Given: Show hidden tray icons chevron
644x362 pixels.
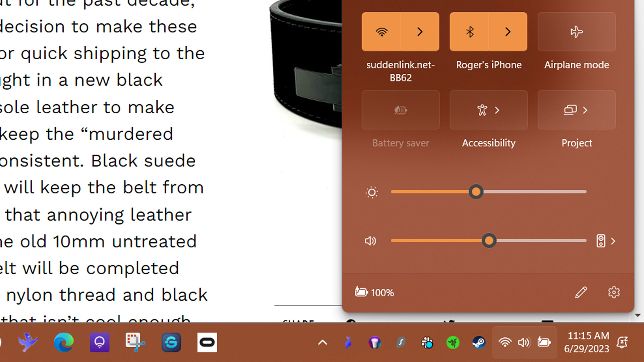Looking at the screenshot, I should (x=322, y=343).
